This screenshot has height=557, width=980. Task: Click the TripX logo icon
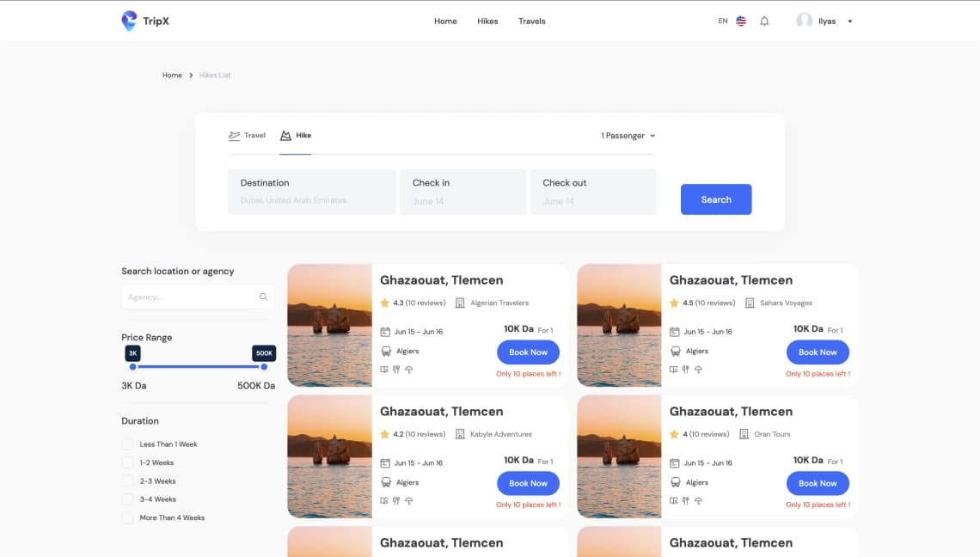[129, 21]
